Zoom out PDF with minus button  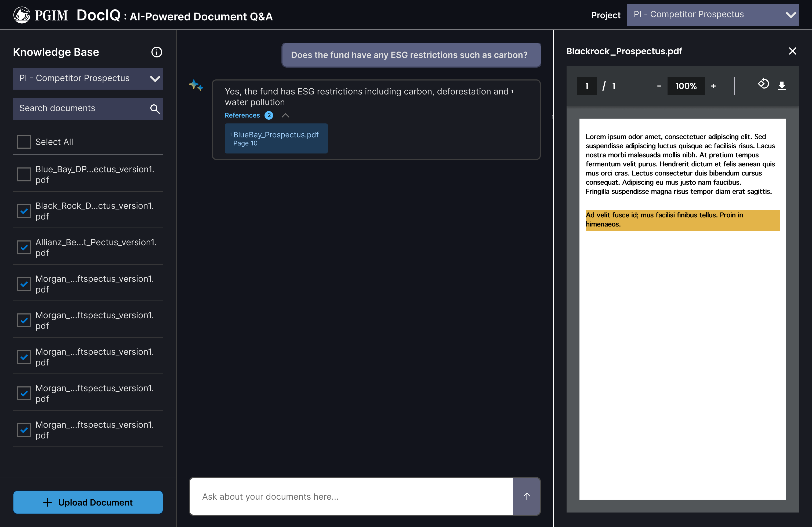click(659, 86)
